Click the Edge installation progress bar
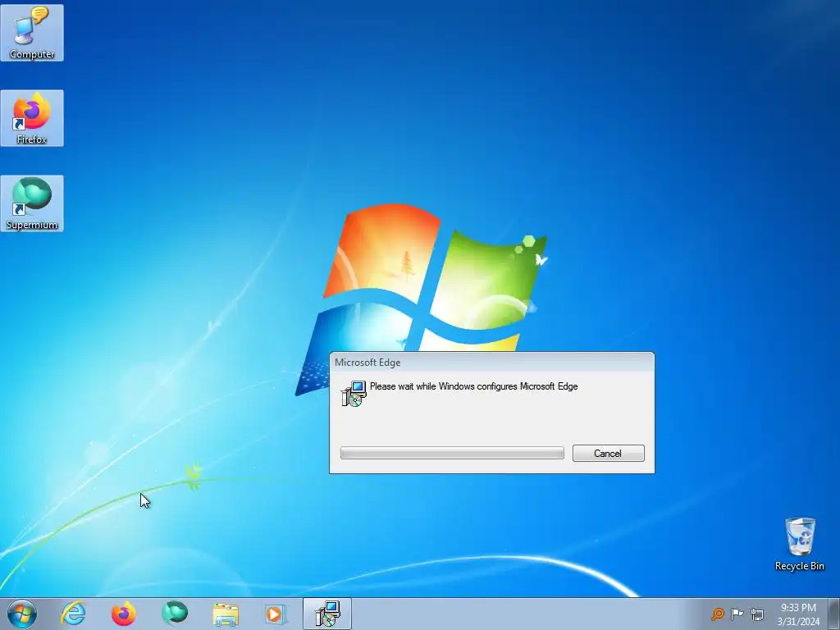 click(452, 453)
